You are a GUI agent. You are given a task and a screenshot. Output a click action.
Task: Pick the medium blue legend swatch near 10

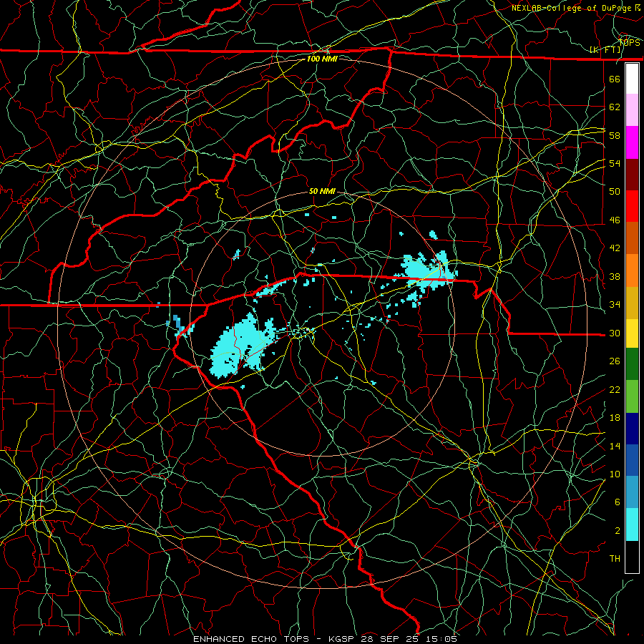(x=632, y=460)
